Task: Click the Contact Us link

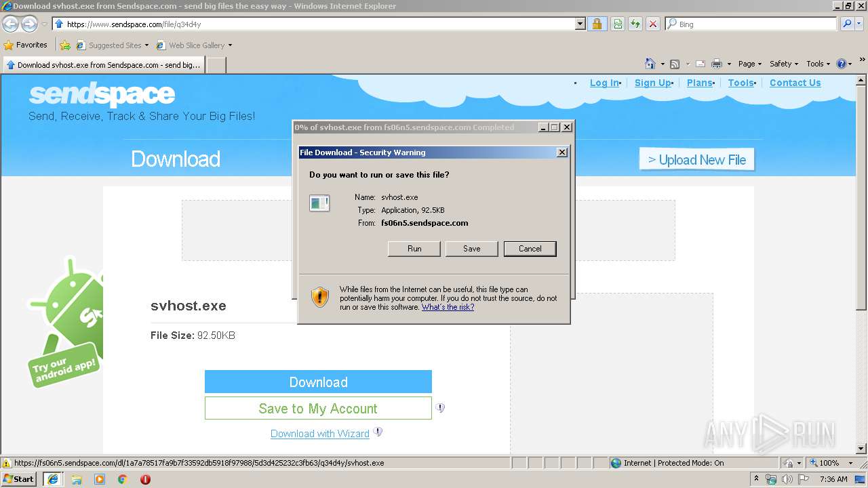Action: coord(795,83)
